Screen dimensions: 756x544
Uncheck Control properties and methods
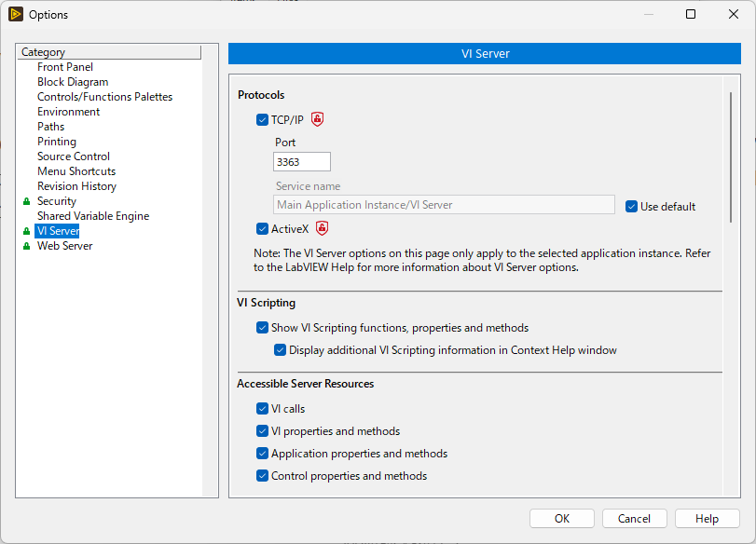(x=262, y=476)
